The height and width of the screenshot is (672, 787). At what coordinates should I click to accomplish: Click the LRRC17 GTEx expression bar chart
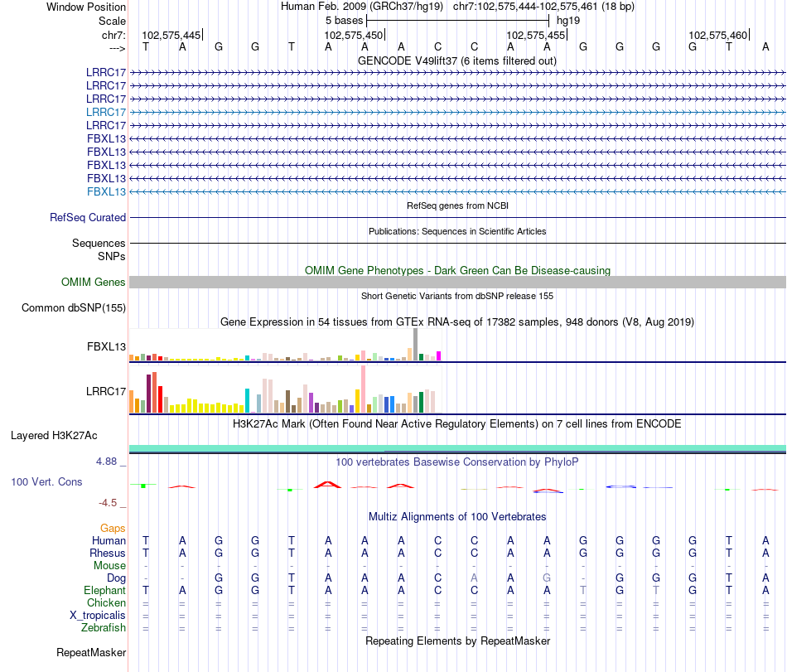(x=285, y=390)
